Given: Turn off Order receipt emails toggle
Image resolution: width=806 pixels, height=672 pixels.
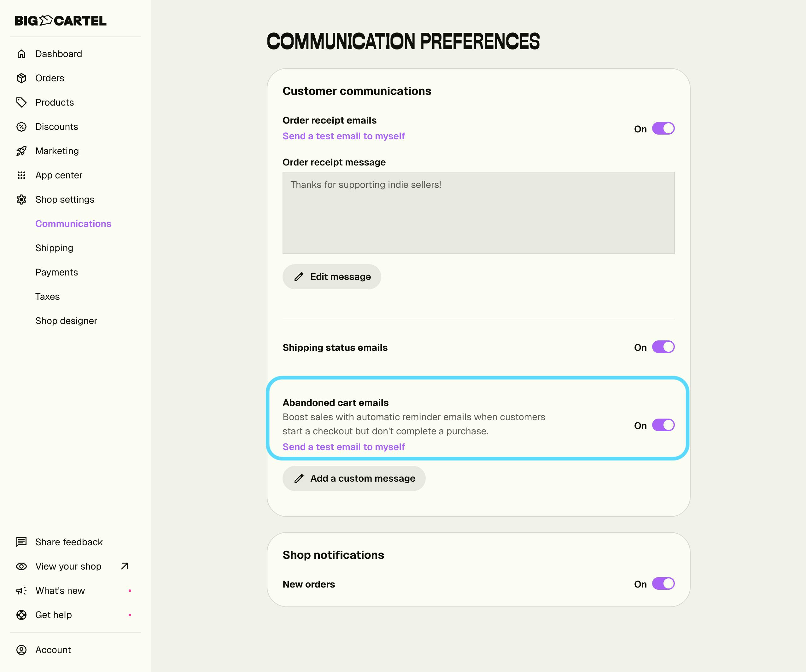Looking at the screenshot, I should (663, 129).
